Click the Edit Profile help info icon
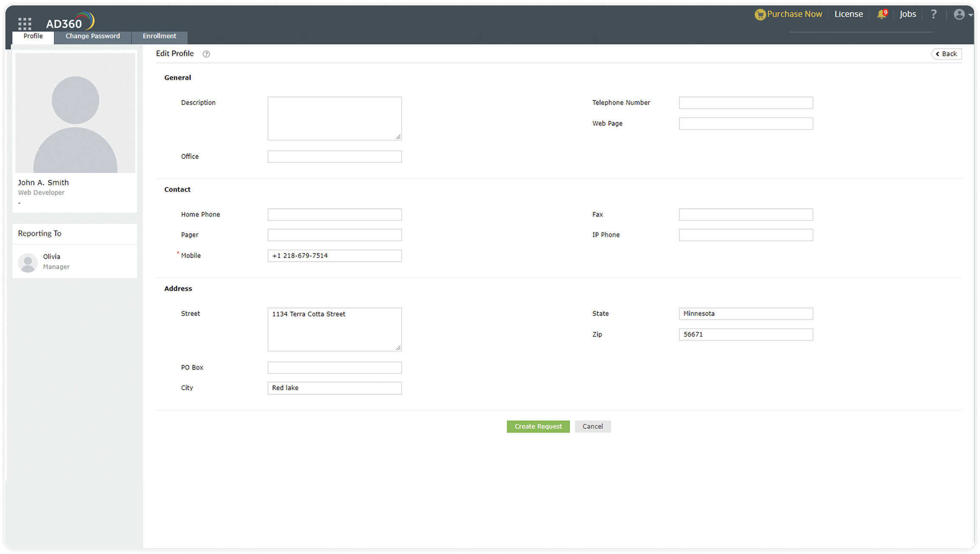 [206, 54]
